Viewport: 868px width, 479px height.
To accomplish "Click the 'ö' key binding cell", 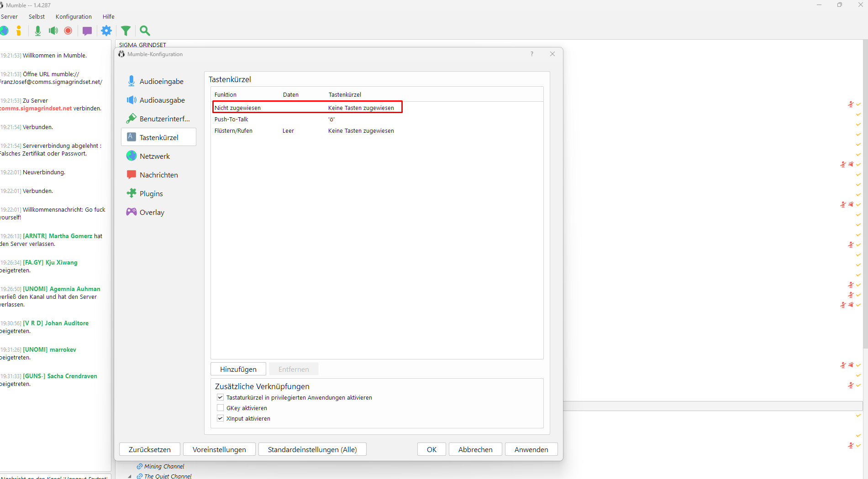I will click(331, 119).
